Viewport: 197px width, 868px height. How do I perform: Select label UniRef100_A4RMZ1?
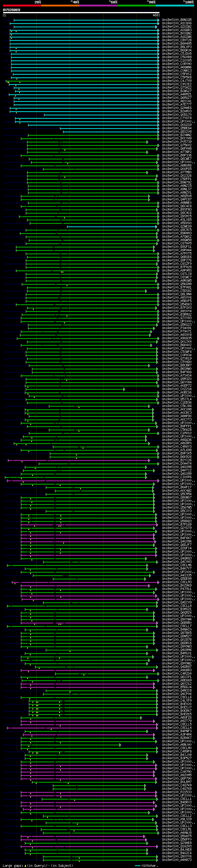[177, 94]
